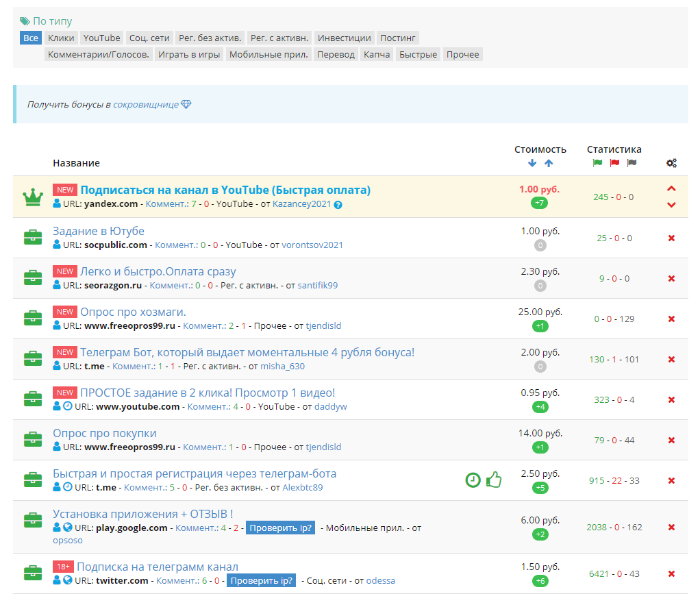The image size is (700, 594).
Task: Click the globe icon next to play.google.com URL
Action: click(x=68, y=528)
